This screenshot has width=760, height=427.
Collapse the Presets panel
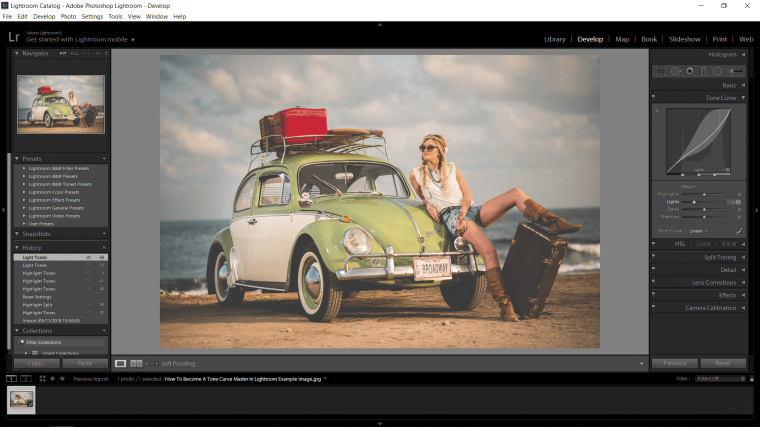coord(17,158)
